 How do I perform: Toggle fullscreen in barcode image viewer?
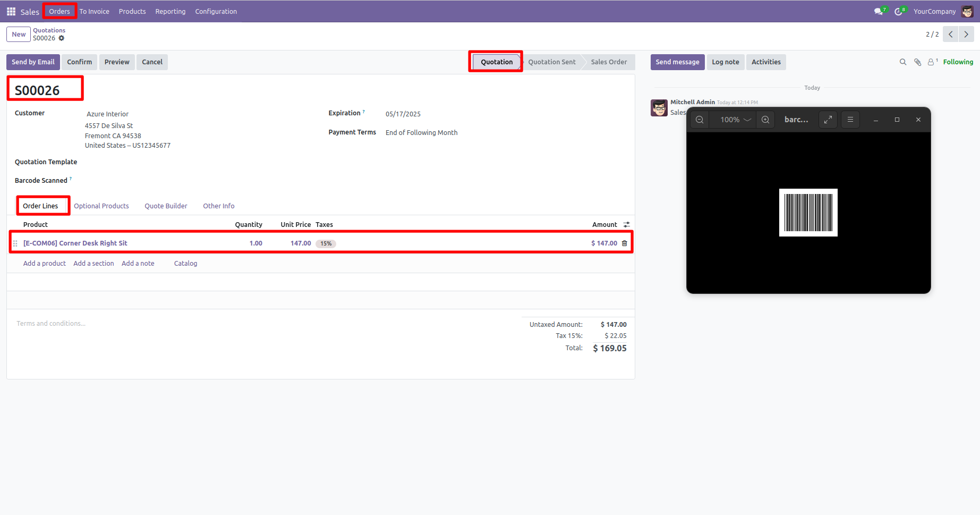[828, 120]
